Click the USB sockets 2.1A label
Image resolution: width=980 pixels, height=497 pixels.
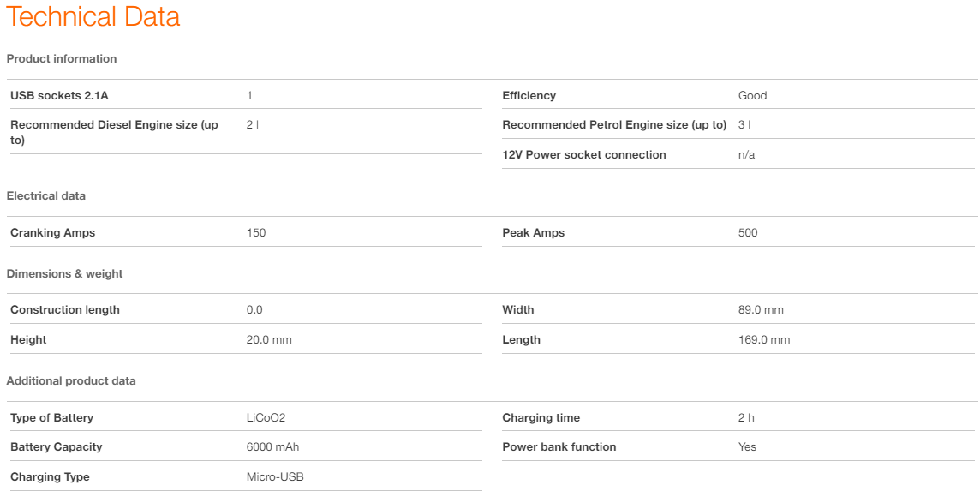click(x=59, y=96)
